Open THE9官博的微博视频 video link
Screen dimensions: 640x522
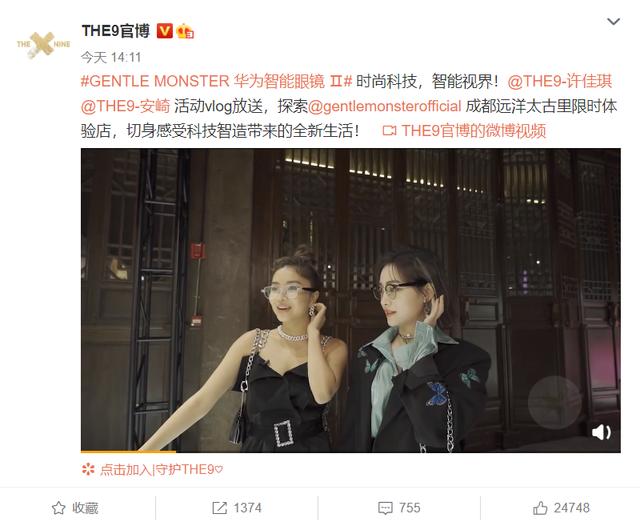(x=473, y=131)
